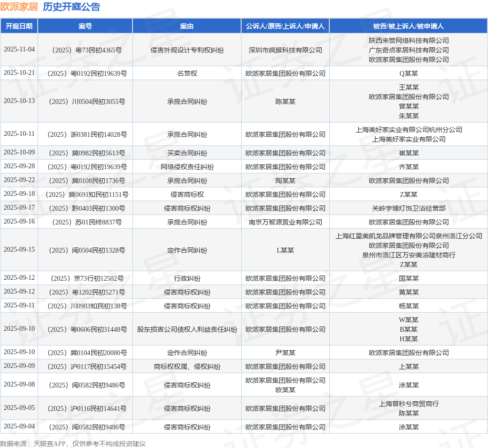The height and width of the screenshot is (448, 488).
Task: Select case number 京73行初12502号
Action: click(87, 278)
